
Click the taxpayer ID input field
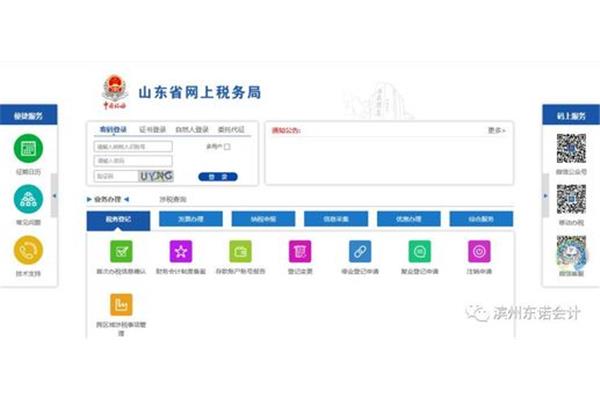133,147
